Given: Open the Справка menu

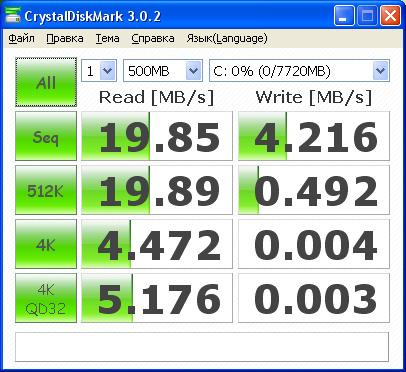Looking at the screenshot, I should (153, 38).
